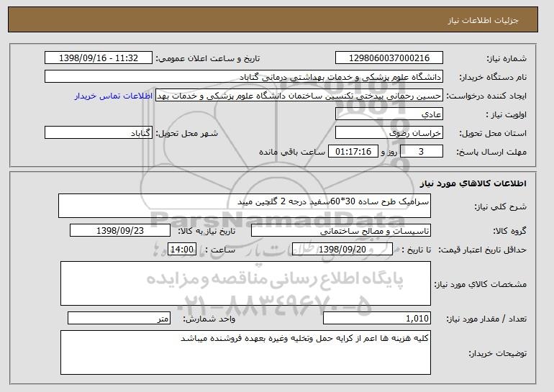
Task: Click the need date field 1398/09/23
Action: click(x=120, y=231)
